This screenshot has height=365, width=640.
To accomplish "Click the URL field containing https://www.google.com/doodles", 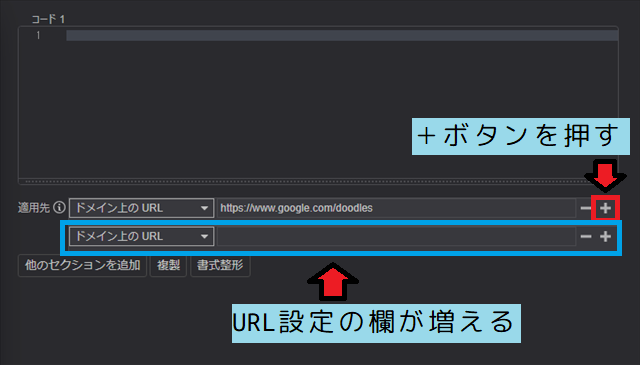I will tap(396, 208).
